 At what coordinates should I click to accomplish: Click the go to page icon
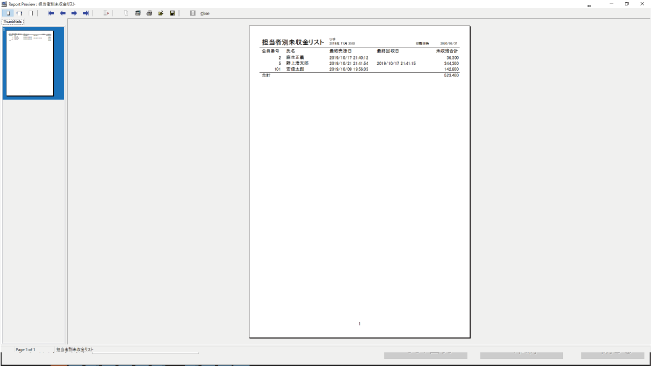tap(106, 13)
